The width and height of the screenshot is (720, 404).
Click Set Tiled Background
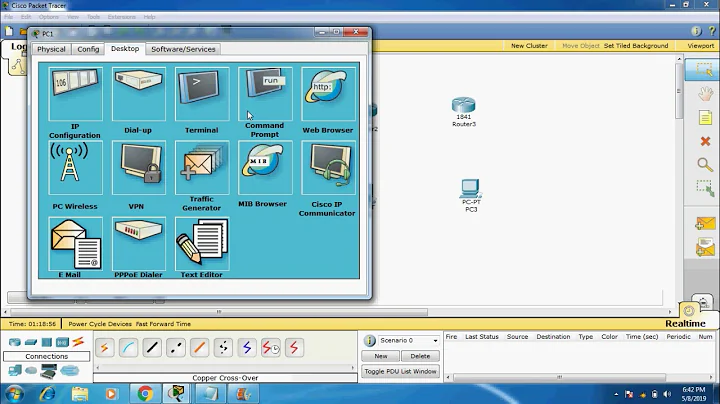(636, 46)
